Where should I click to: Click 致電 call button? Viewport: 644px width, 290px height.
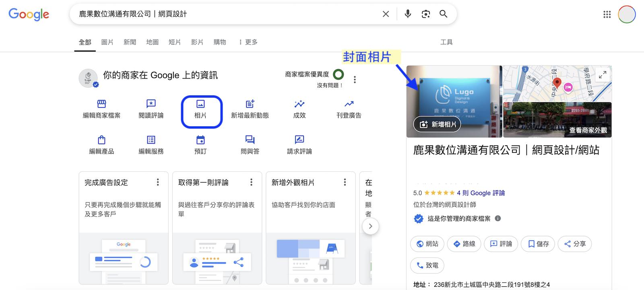[x=427, y=265]
